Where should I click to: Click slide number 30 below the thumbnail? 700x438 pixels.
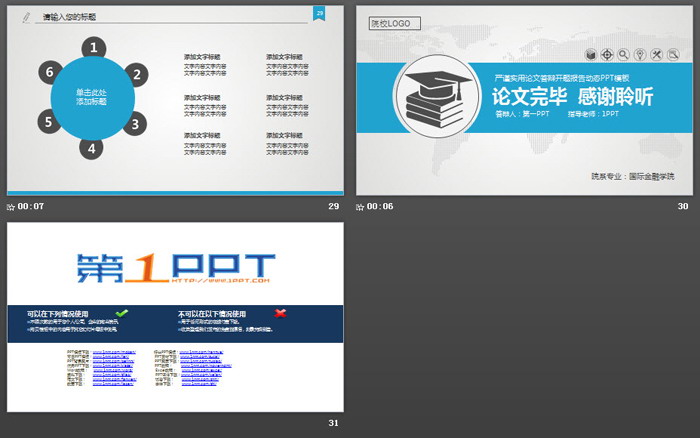pyautogui.click(x=683, y=206)
